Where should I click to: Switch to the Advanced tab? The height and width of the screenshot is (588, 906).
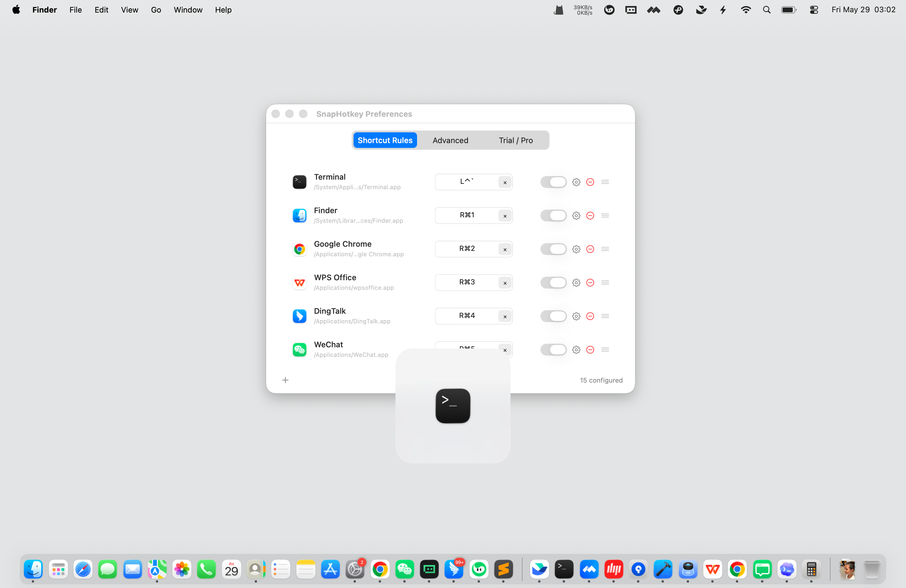click(x=450, y=140)
